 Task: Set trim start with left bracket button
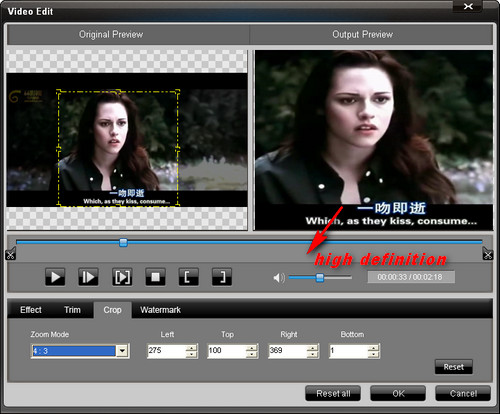pos(189,277)
